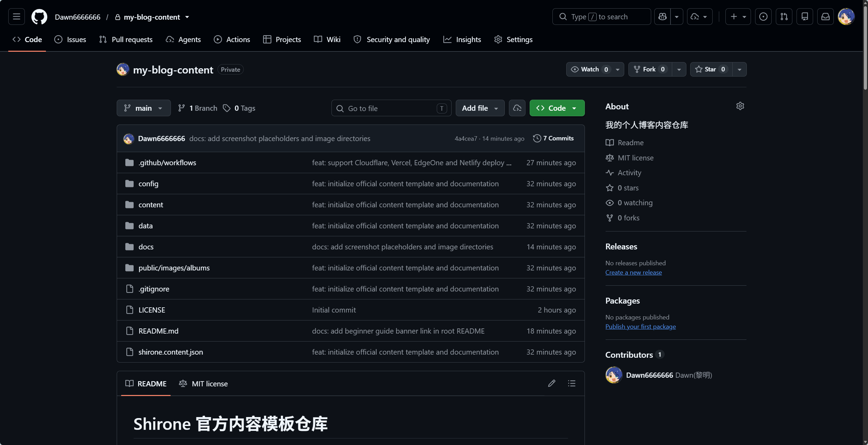Show README outline list icon
Viewport: 868px width, 445px height.
click(x=571, y=383)
